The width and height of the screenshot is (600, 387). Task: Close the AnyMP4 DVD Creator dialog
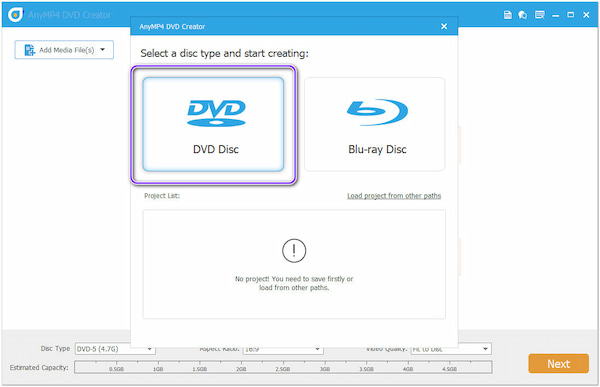444,26
